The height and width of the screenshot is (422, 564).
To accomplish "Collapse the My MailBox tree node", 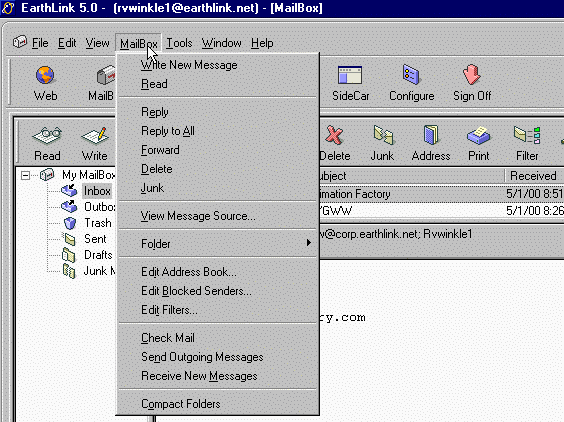I will pyautogui.click(x=25, y=176).
